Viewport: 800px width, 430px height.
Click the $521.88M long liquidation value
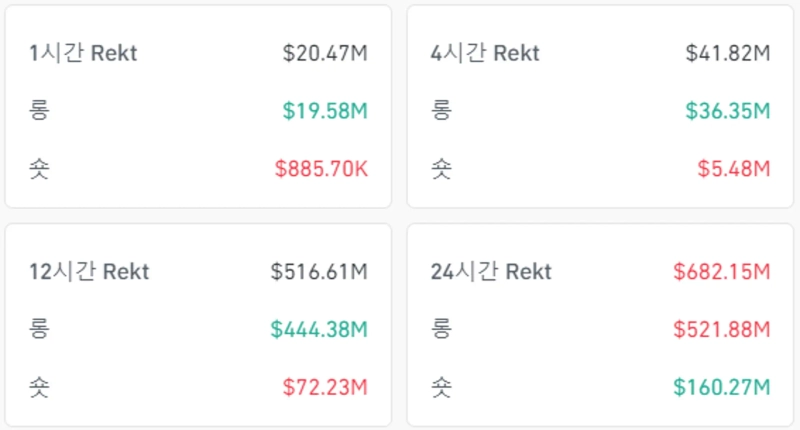pos(722,329)
